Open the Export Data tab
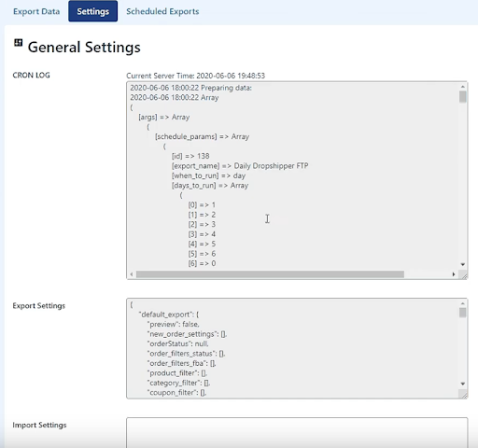This screenshot has width=478, height=448. [36, 11]
